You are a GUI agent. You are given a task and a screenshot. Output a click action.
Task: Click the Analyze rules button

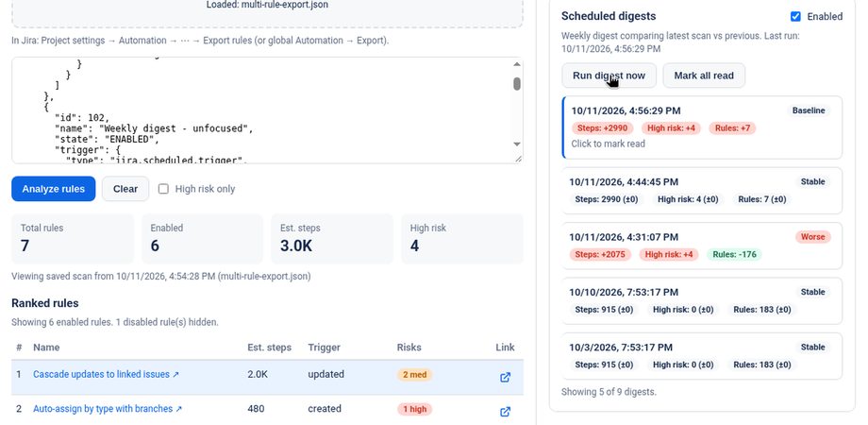tap(54, 189)
